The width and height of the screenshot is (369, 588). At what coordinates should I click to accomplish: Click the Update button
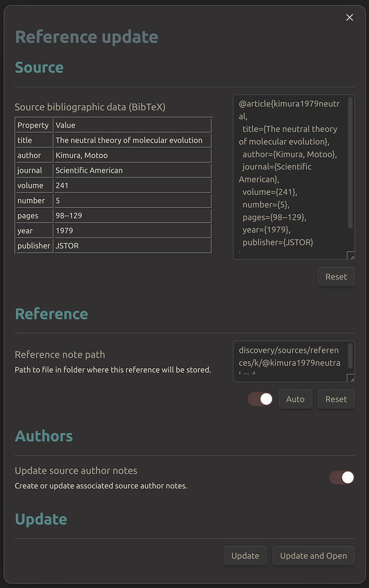coord(245,555)
